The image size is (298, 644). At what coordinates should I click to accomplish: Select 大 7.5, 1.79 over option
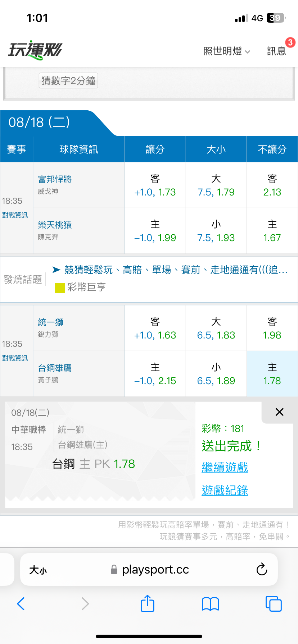(216, 185)
